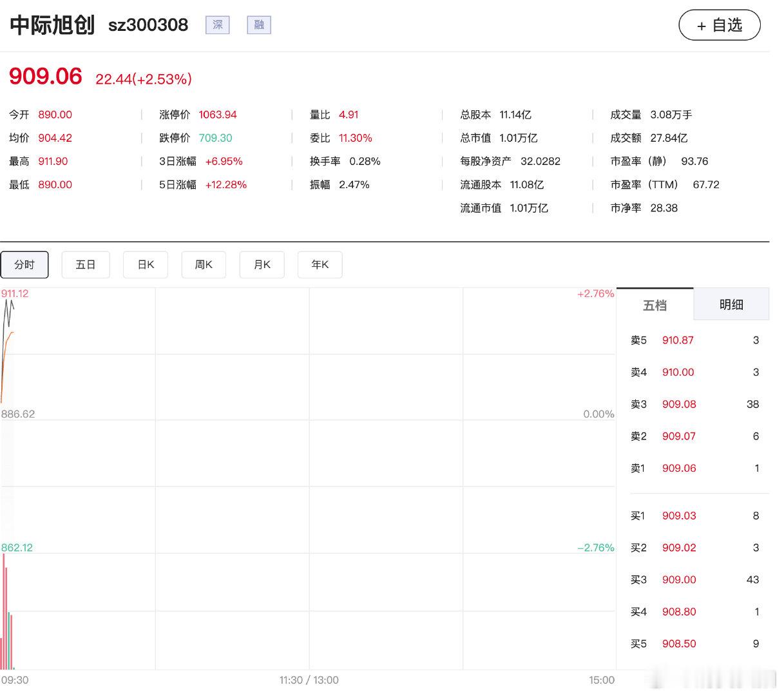Click 委比 value 11.30%
This screenshot has width=784, height=696.
356,138
